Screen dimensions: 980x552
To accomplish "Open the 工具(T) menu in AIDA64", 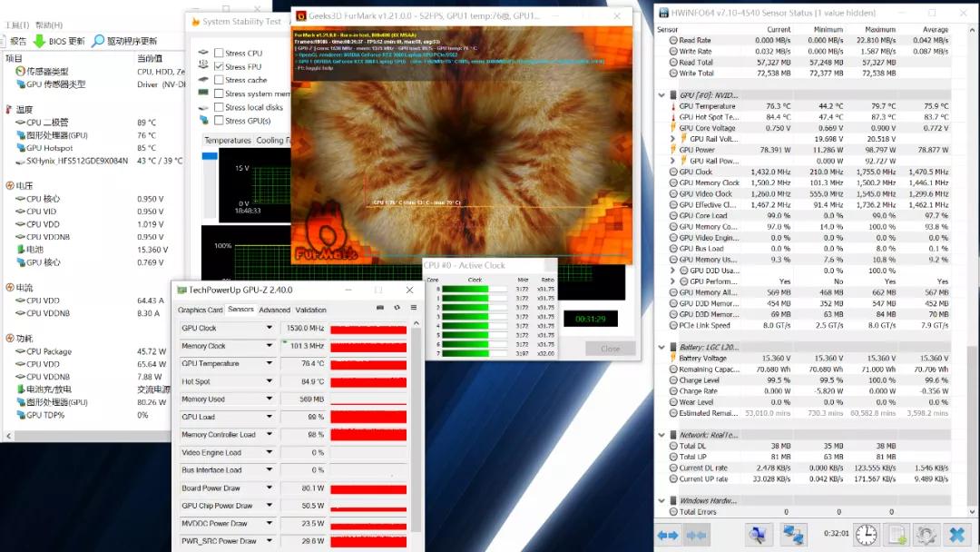I will (x=17, y=25).
